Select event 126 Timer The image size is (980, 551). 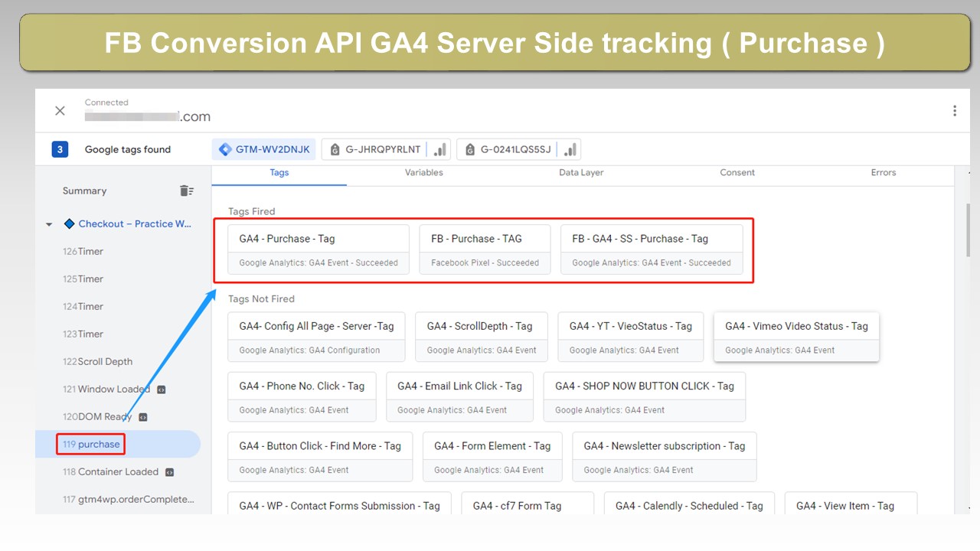tap(83, 252)
